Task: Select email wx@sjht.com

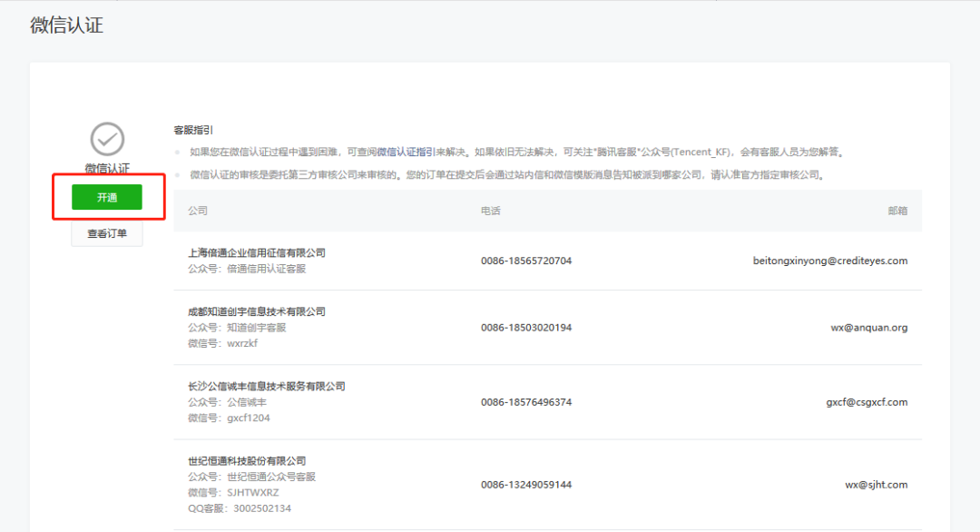Action: click(877, 485)
